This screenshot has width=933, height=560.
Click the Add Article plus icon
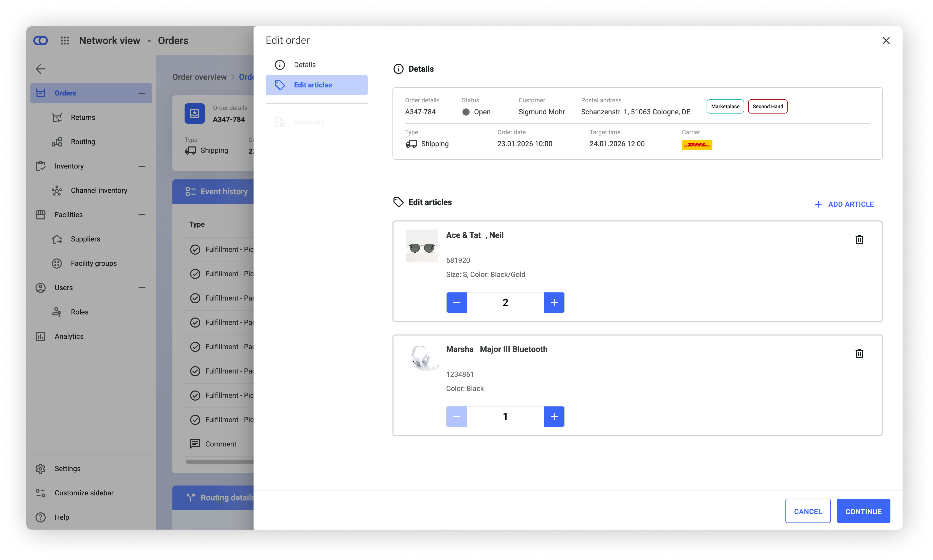tap(818, 204)
